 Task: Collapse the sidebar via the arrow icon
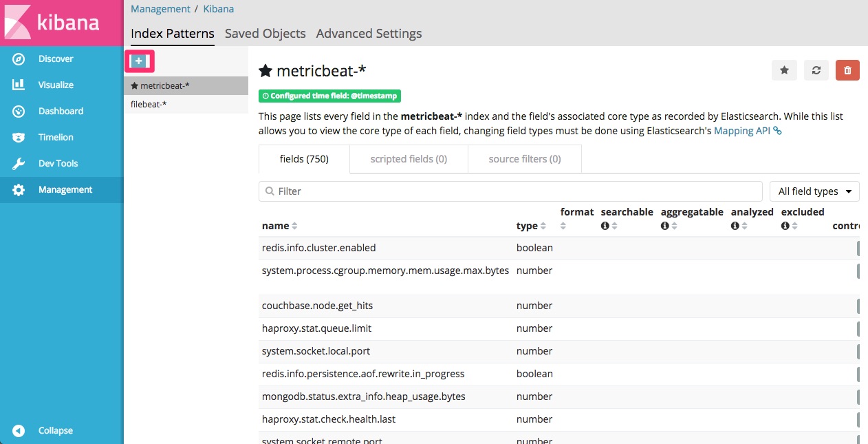click(x=19, y=431)
